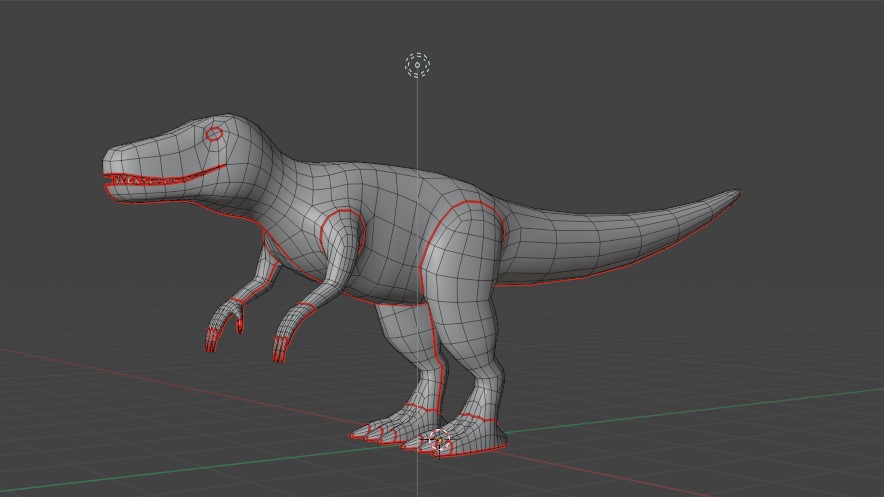The width and height of the screenshot is (884, 497).
Task: Click the thigh of the nearer hind leg
Action: 462,270
